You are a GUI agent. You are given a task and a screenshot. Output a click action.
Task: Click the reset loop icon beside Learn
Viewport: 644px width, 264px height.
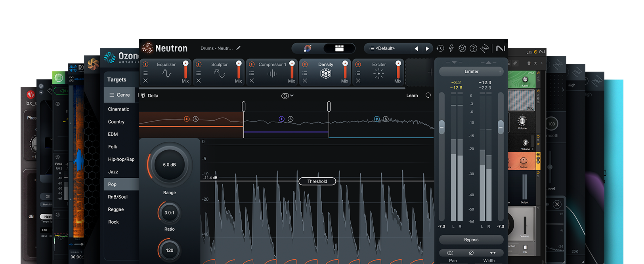tap(428, 95)
